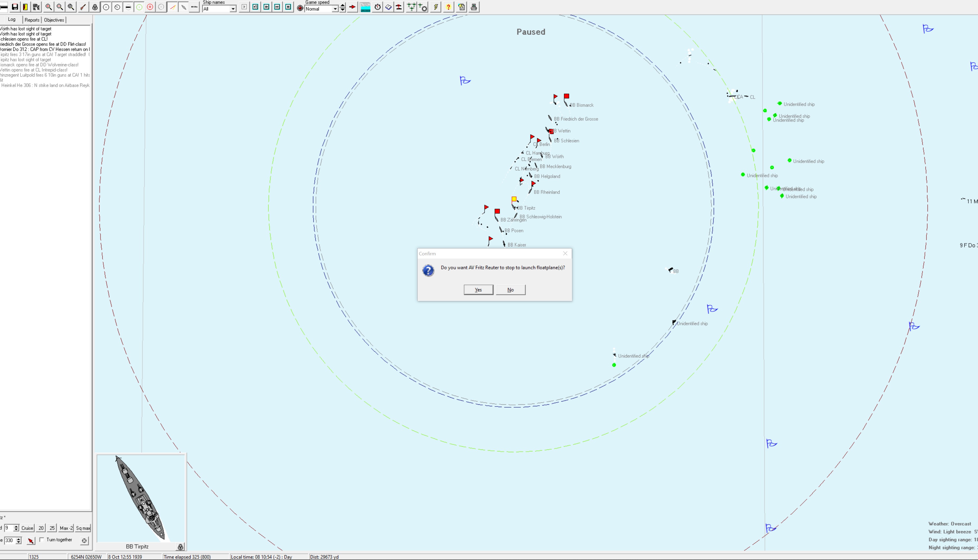Toggle the padlock lock icon in toolbar
978x560 pixels.
coord(95,7)
